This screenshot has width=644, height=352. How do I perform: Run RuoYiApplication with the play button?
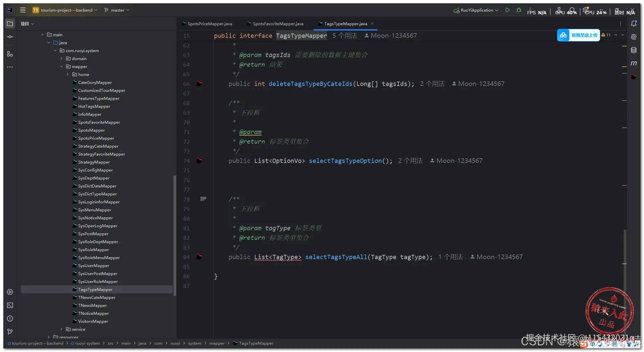coord(508,10)
